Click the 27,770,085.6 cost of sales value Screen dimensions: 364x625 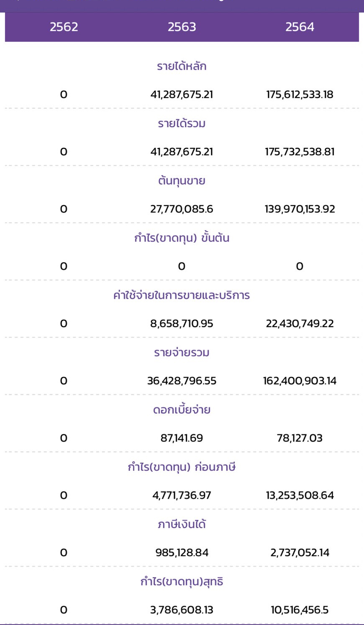pos(182,209)
